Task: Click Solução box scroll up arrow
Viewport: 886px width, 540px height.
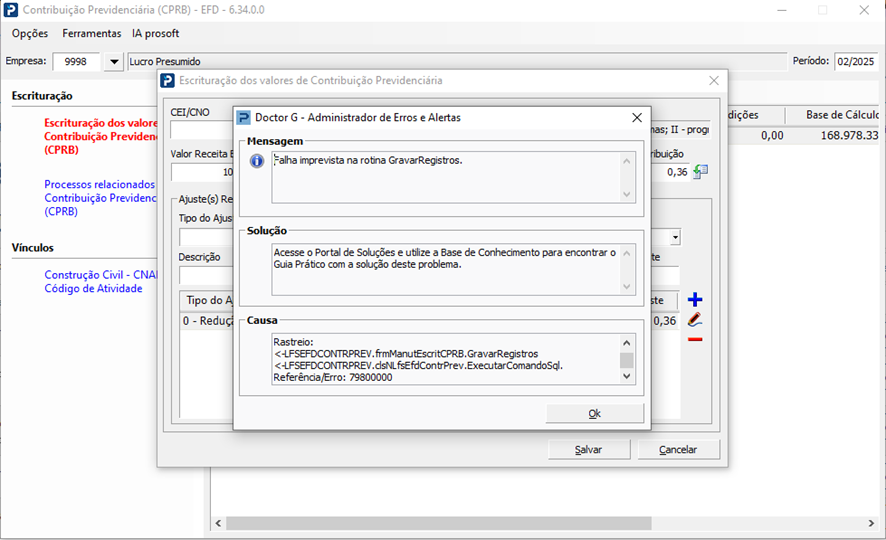Action: pos(627,253)
